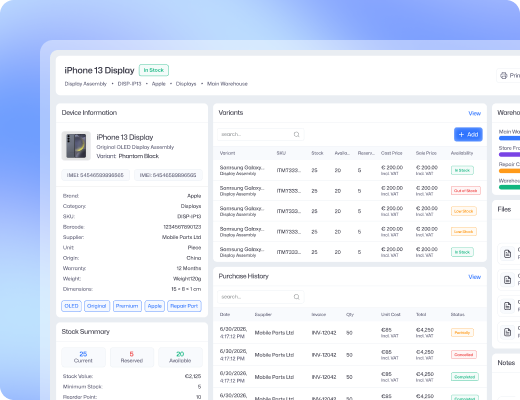The height and width of the screenshot is (400, 520).
Task: Click the second IMEI number chip
Action: coord(168,175)
